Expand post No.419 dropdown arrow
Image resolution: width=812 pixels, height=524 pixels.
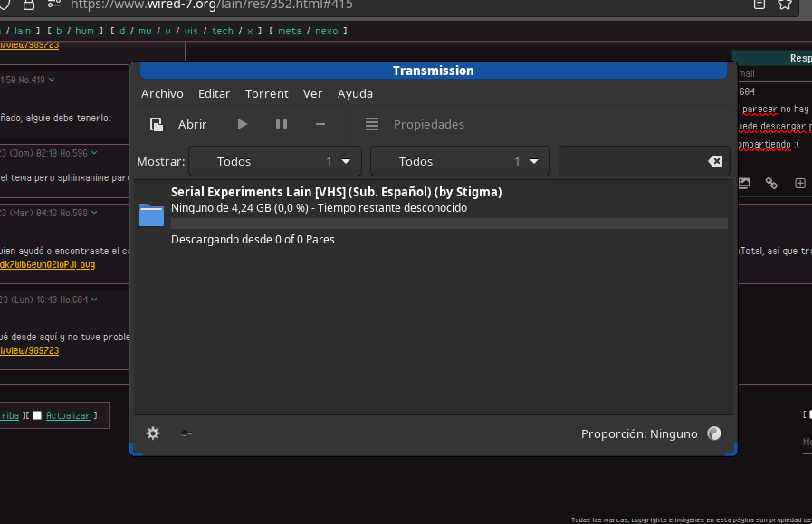coord(52,80)
